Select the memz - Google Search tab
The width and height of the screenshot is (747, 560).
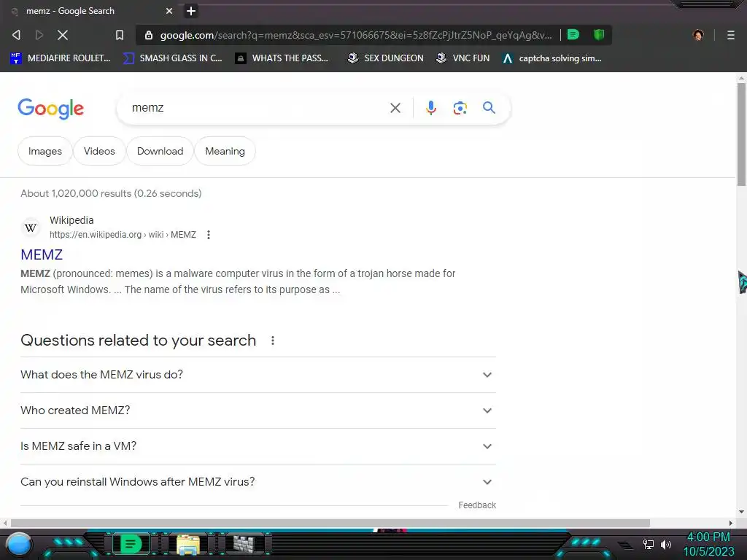click(92, 11)
